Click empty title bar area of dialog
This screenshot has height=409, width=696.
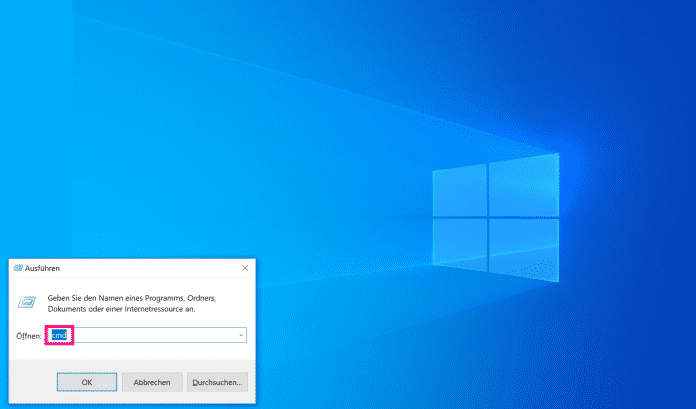(x=150, y=268)
